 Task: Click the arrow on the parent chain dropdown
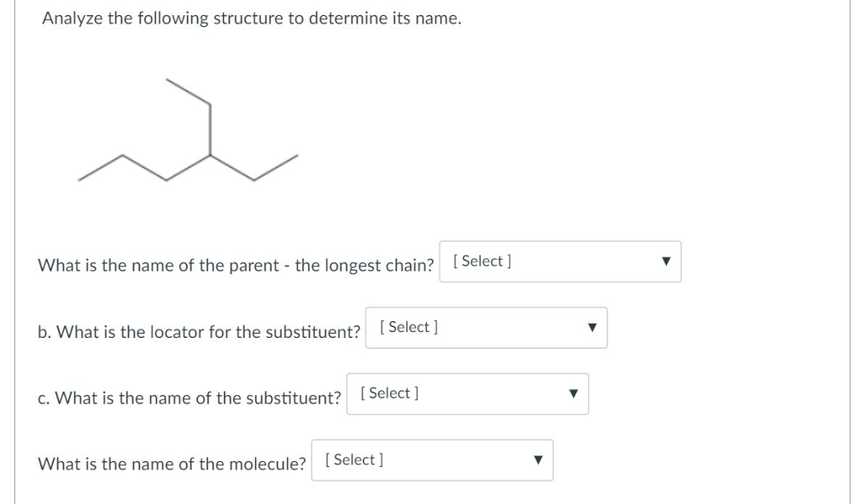tap(665, 262)
